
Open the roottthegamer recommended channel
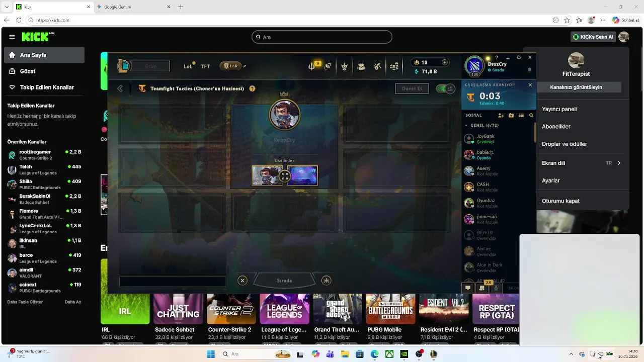click(x=44, y=155)
